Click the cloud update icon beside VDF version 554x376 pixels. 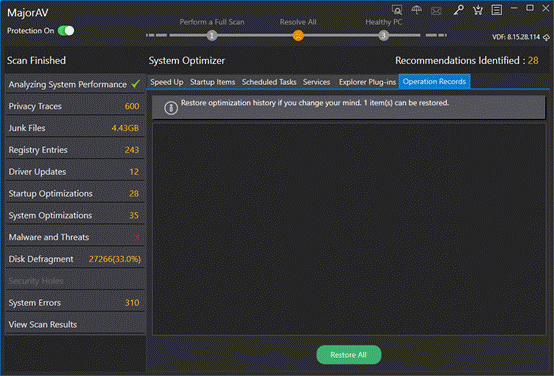(546, 37)
